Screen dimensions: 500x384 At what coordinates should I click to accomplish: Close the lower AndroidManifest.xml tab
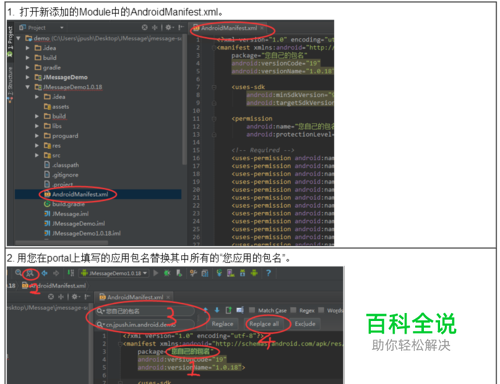pos(168,297)
